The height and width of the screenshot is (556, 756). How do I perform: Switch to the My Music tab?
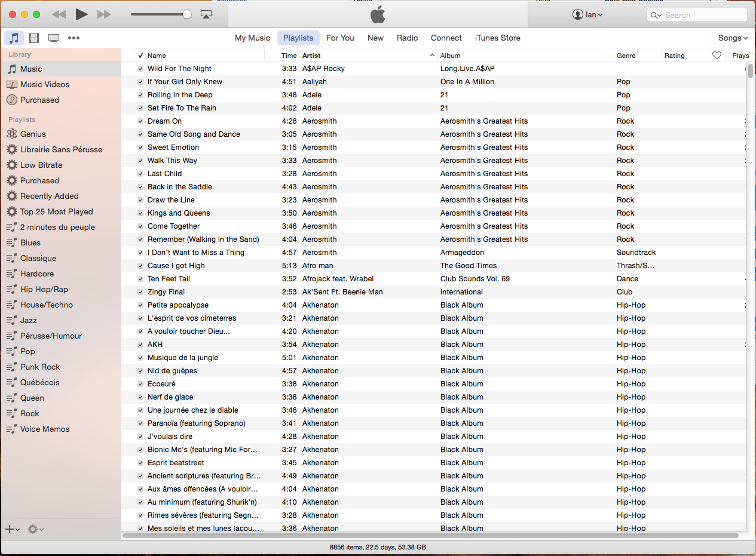pyautogui.click(x=252, y=38)
